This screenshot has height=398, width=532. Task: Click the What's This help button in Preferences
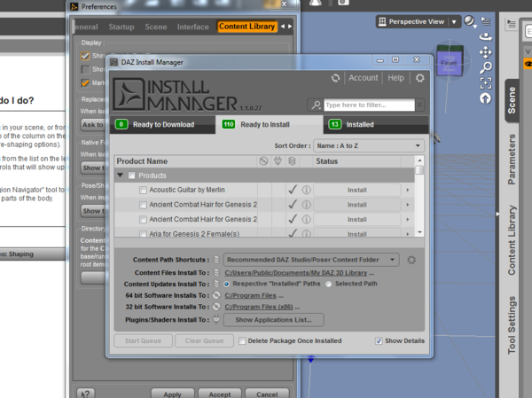click(x=85, y=394)
